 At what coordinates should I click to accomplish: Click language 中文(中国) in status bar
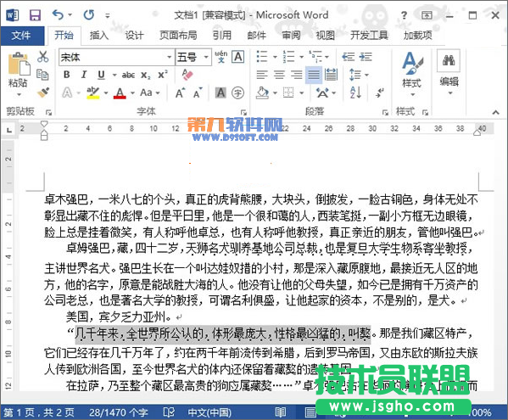pyautogui.click(x=210, y=412)
